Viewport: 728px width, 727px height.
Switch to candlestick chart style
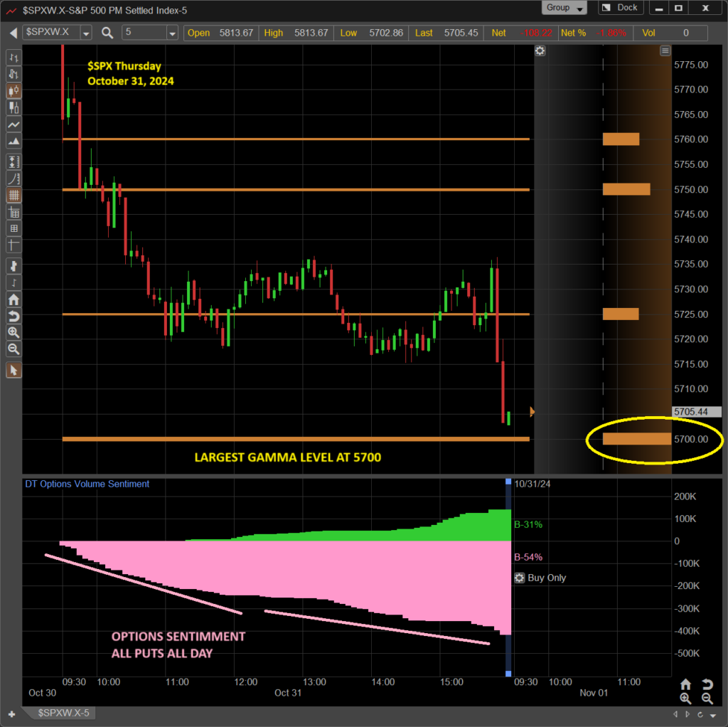click(14, 90)
